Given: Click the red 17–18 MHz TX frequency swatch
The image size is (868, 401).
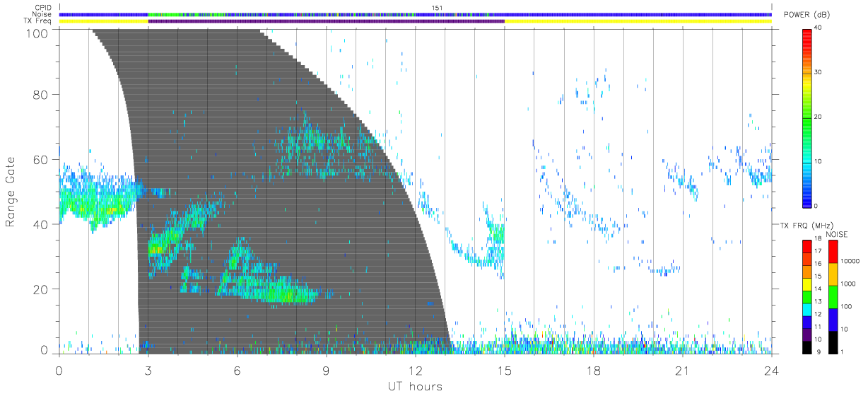Looking at the screenshot, I should (x=807, y=245).
